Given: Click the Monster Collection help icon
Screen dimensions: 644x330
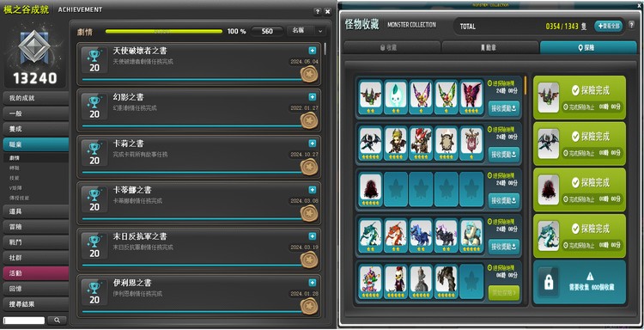Looking at the screenshot, I should pyautogui.click(x=631, y=25).
